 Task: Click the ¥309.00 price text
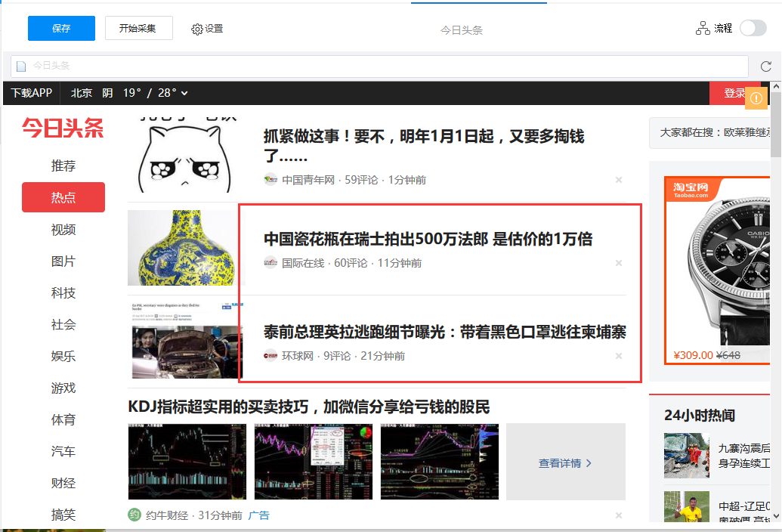pos(694,355)
